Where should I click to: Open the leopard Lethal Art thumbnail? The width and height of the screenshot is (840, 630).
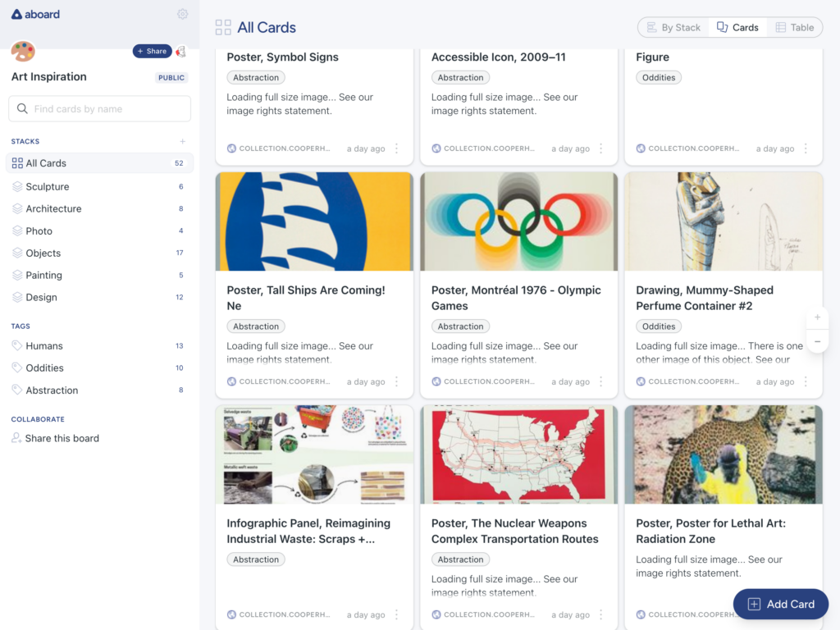[724, 454]
